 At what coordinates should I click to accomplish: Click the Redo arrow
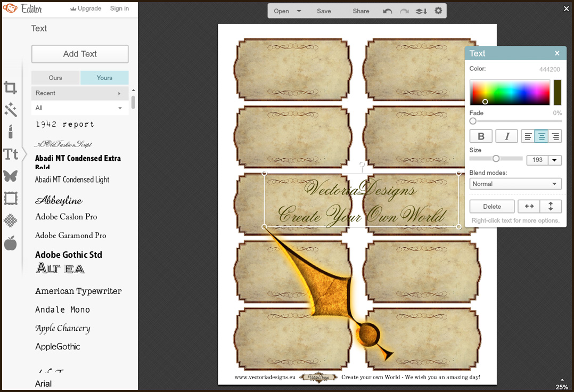404,11
